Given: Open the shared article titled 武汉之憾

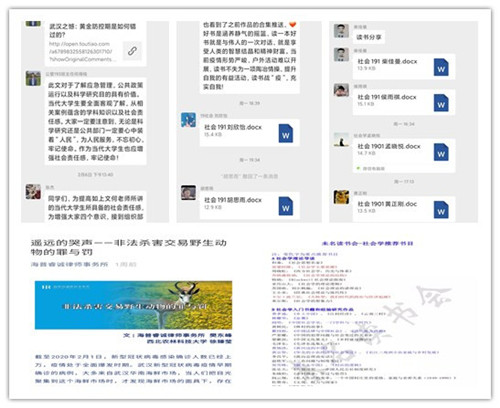Looking at the screenshot, I should point(96,43).
